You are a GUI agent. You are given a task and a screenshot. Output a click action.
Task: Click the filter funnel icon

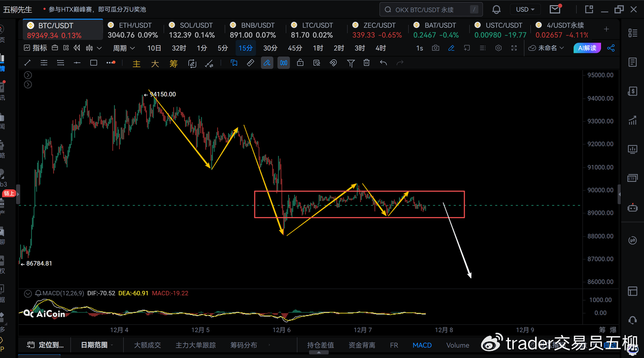coord(351,63)
